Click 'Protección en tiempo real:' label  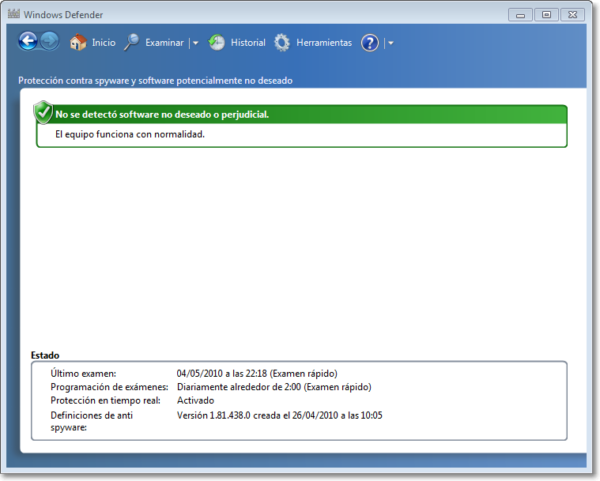(105, 400)
